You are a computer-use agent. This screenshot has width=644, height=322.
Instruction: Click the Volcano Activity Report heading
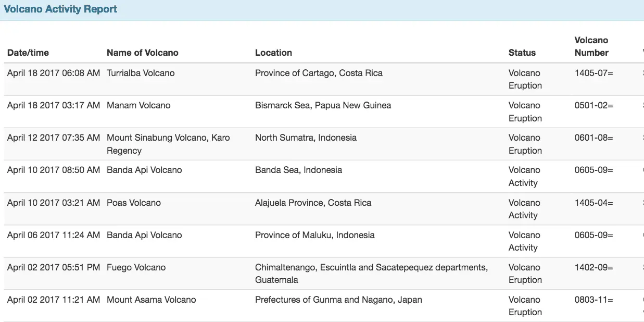tap(60, 9)
